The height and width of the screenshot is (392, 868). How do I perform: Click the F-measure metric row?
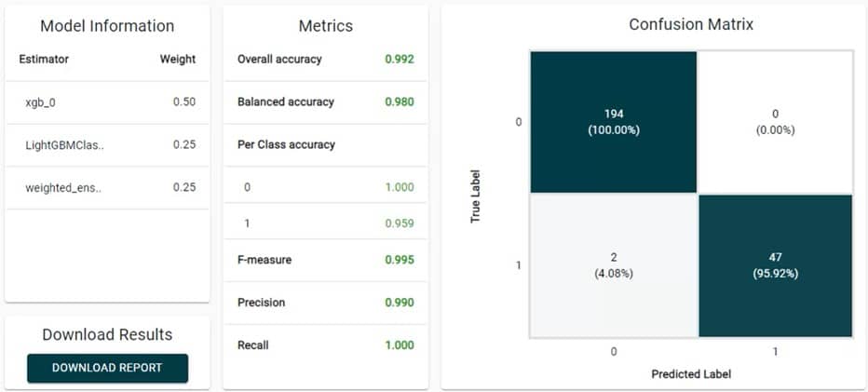coord(325,260)
